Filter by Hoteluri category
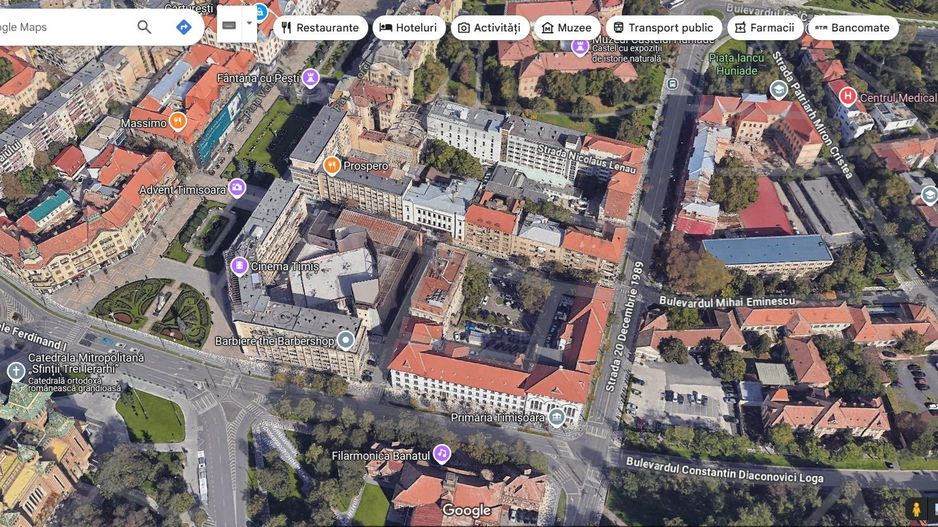The height and width of the screenshot is (527, 938). [409, 28]
